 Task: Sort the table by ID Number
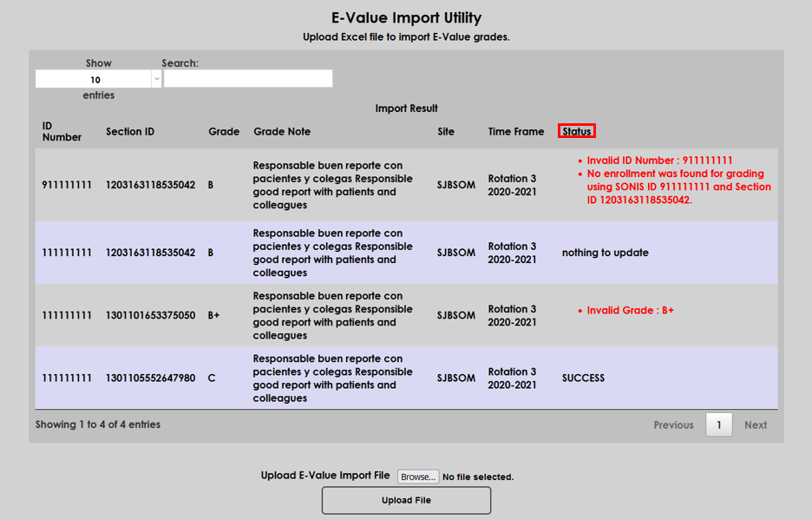[x=57, y=131]
